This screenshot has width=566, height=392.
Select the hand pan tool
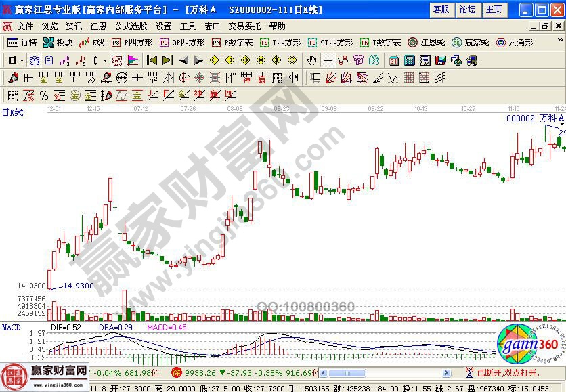[x=311, y=60]
